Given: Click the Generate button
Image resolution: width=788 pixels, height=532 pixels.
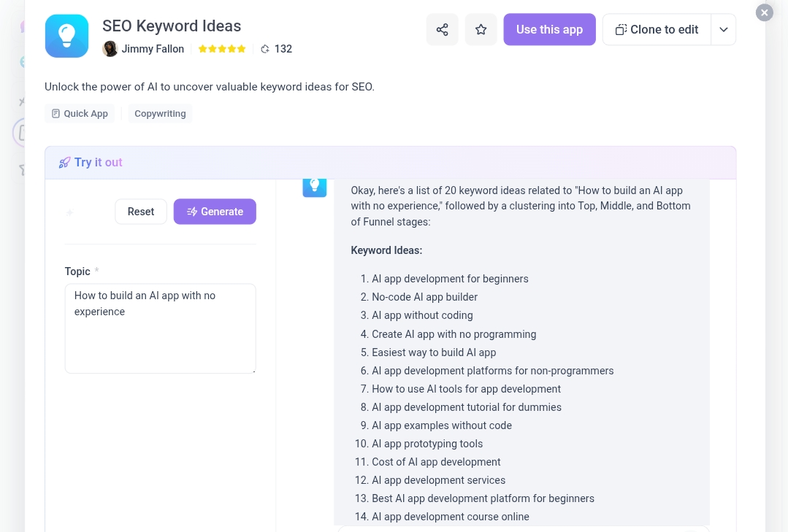Looking at the screenshot, I should tap(215, 212).
